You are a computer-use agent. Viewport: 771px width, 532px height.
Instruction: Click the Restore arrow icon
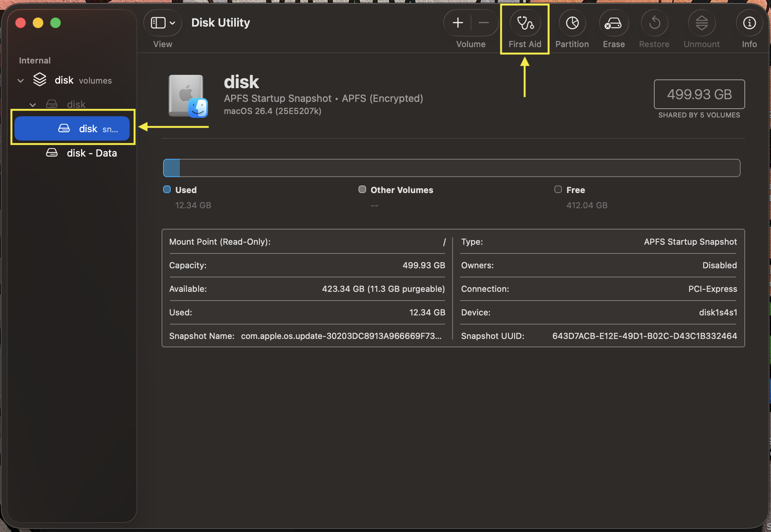(654, 23)
